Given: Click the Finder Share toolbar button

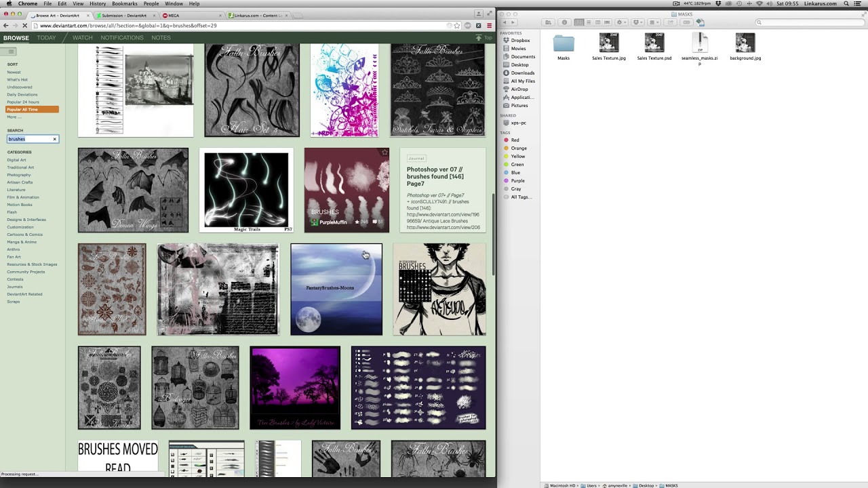Looking at the screenshot, I should point(671,22).
